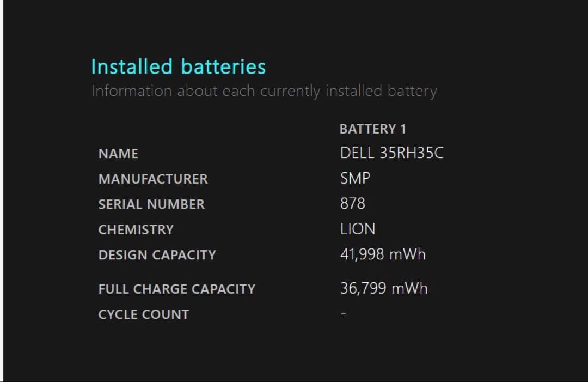Click the SERIAL NUMBER row label

pyautogui.click(x=151, y=204)
